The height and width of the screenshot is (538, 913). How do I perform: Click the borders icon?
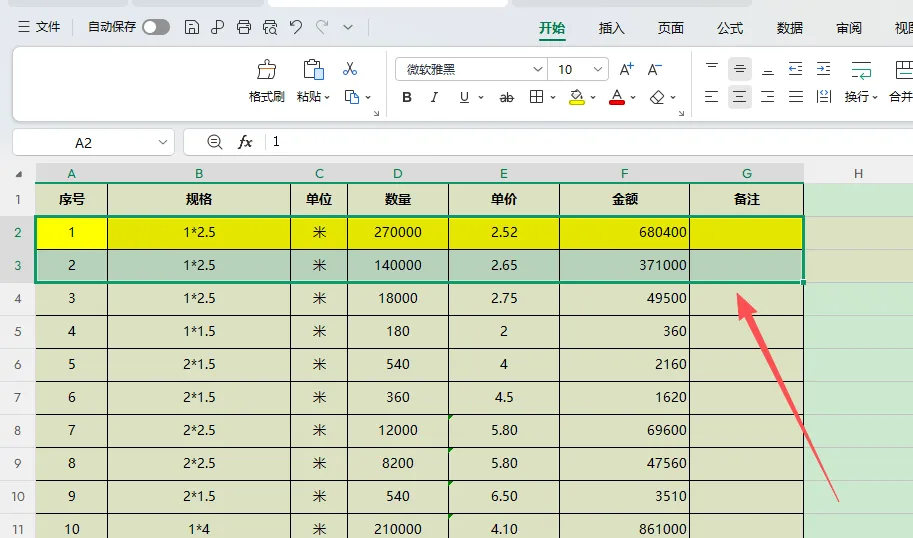click(x=536, y=97)
